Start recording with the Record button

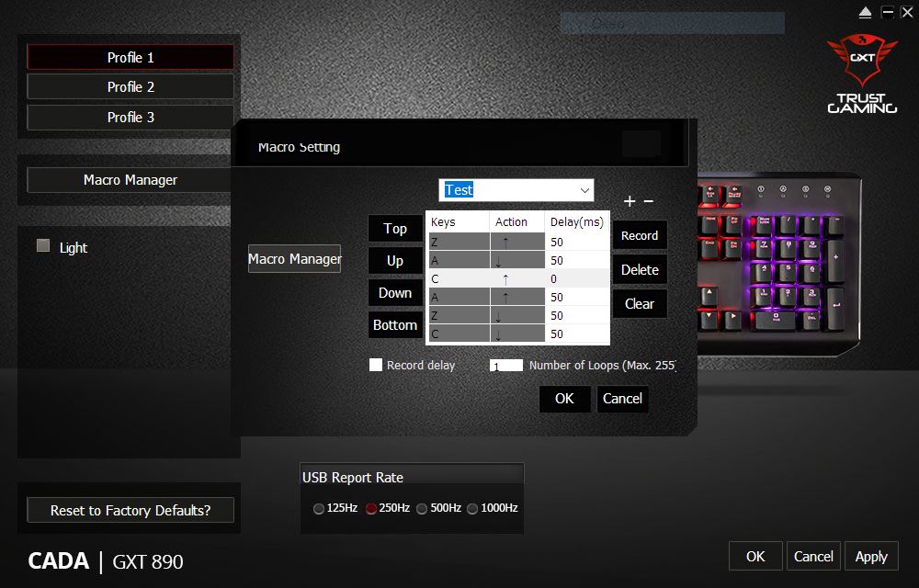[640, 235]
